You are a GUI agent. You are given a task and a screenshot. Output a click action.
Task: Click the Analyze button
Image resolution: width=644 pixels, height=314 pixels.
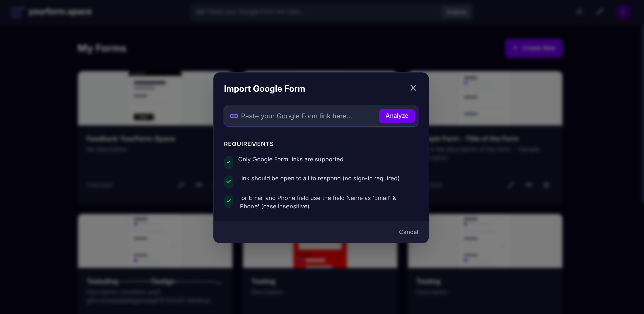(x=397, y=116)
